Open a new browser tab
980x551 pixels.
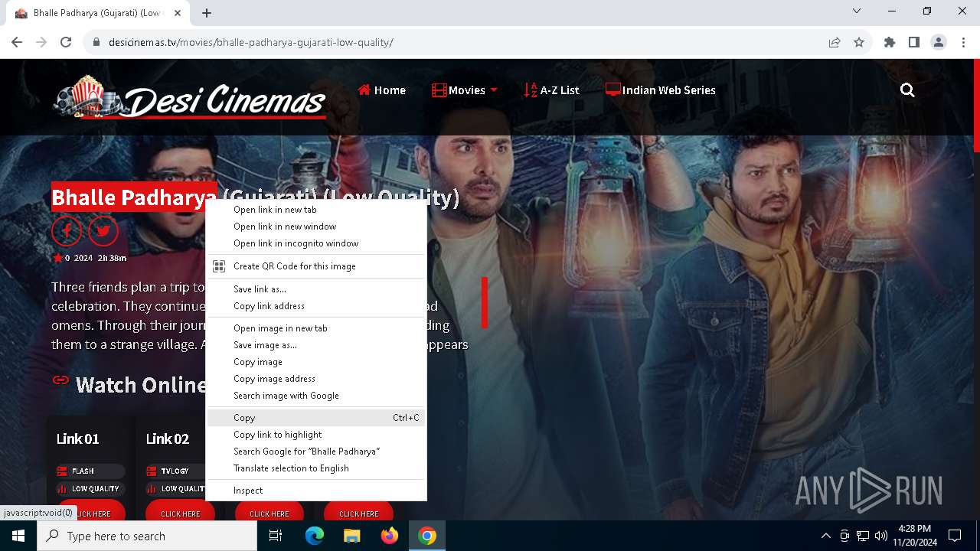click(x=207, y=12)
